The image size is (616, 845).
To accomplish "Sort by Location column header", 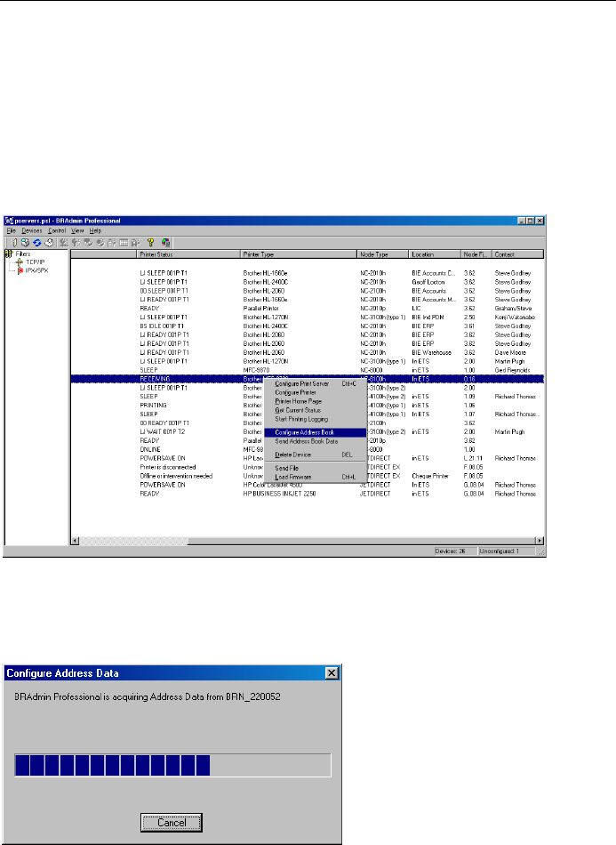I will pyautogui.click(x=435, y=254).
